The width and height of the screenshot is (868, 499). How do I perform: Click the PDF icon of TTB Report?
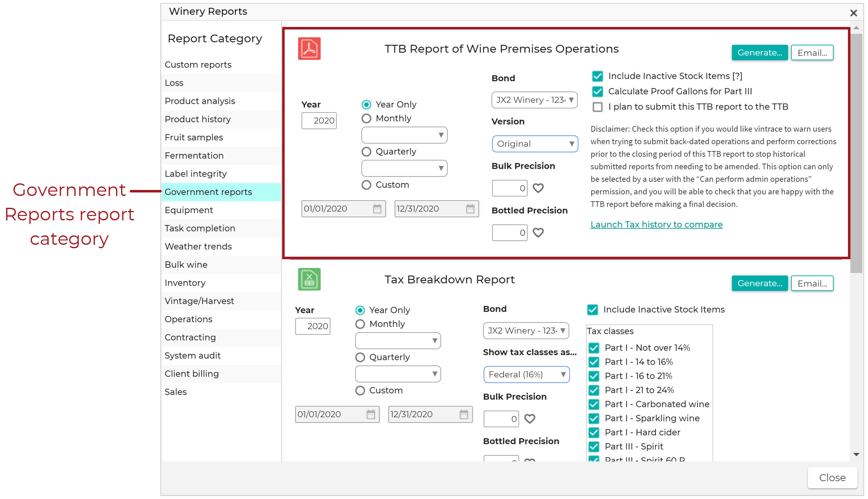click(x=309, y=48)
